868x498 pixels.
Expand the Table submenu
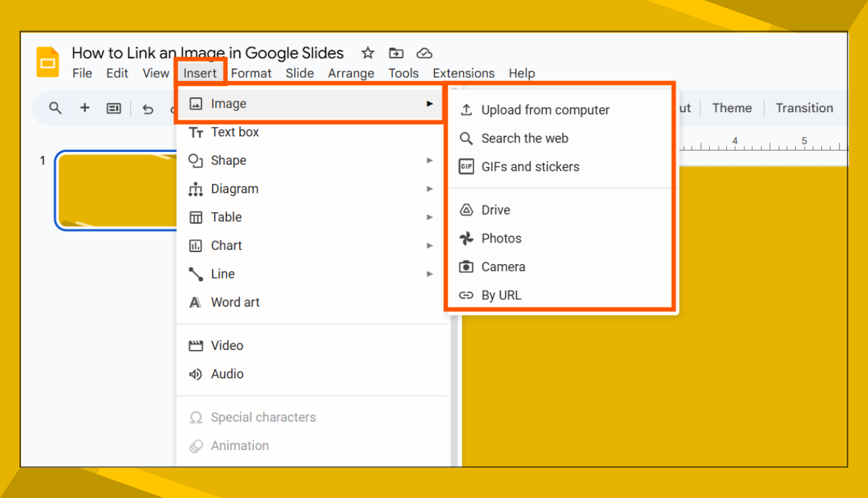(430, 217)
